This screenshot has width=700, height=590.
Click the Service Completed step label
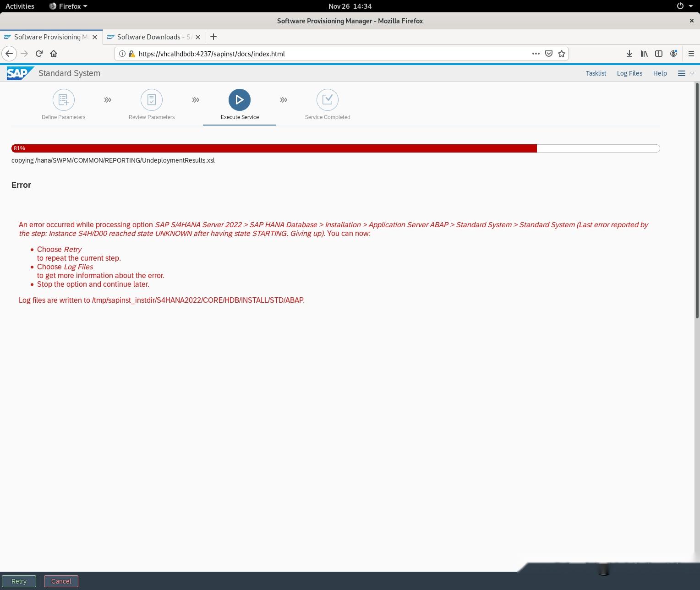click(x=328, y=117)
